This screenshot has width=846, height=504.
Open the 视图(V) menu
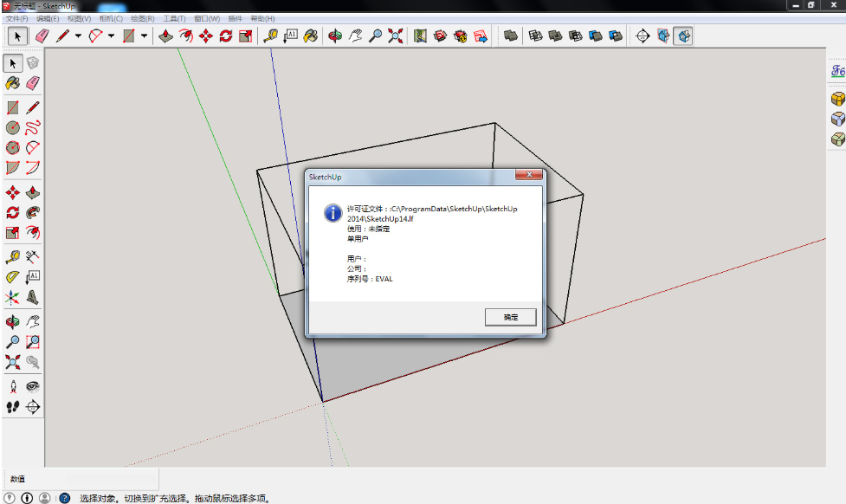coord(79,18)
